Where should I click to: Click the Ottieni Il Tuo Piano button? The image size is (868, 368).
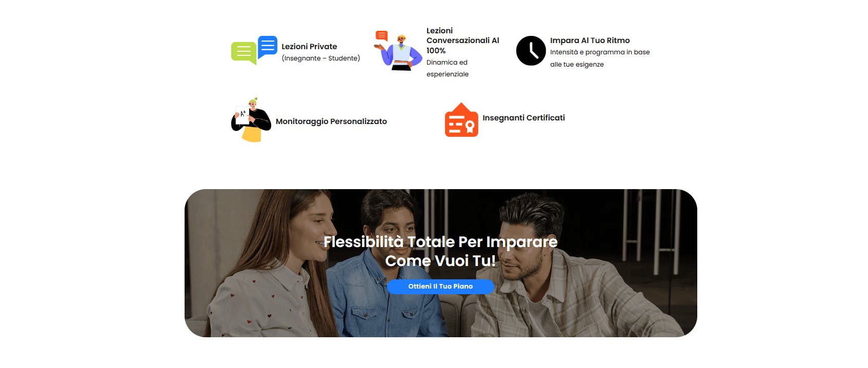coord(440,287)
